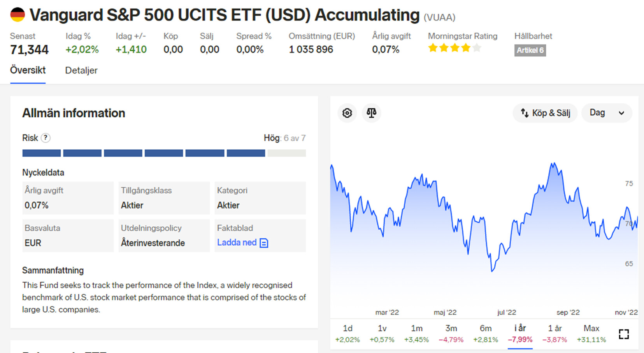Choose the Max chart period
644x353 pixels.
[x=591, y=333]
